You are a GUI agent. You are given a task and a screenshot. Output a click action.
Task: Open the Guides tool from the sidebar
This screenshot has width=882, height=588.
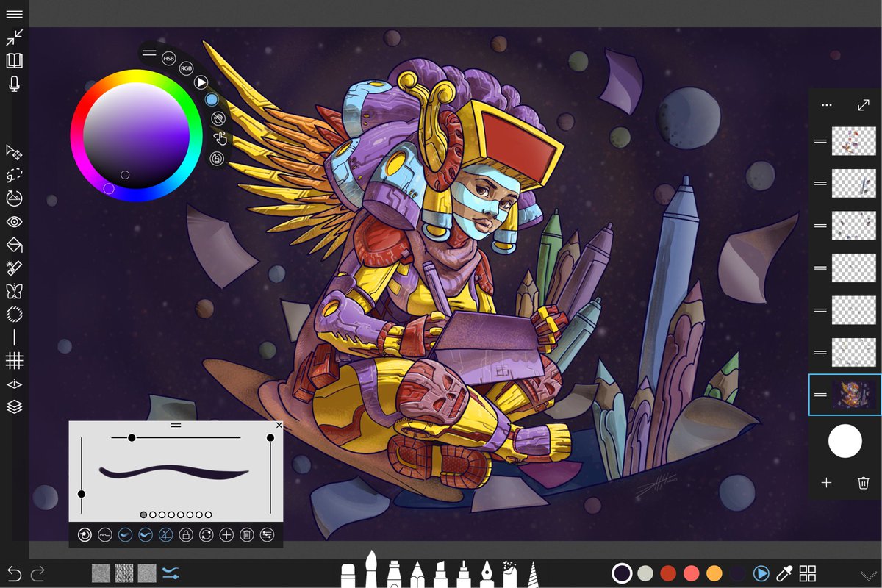16,361
